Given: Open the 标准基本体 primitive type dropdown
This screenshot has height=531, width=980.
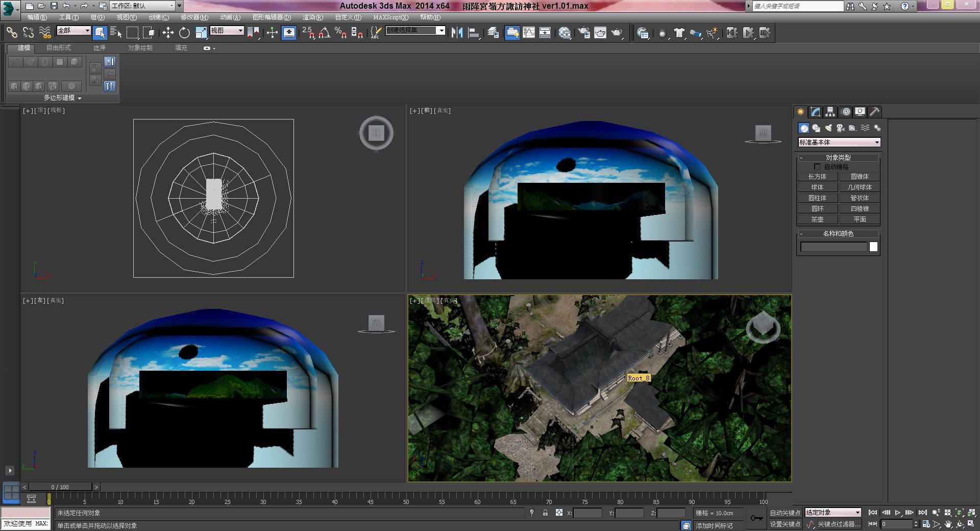Looking at the screenshot, I should 839,142.
